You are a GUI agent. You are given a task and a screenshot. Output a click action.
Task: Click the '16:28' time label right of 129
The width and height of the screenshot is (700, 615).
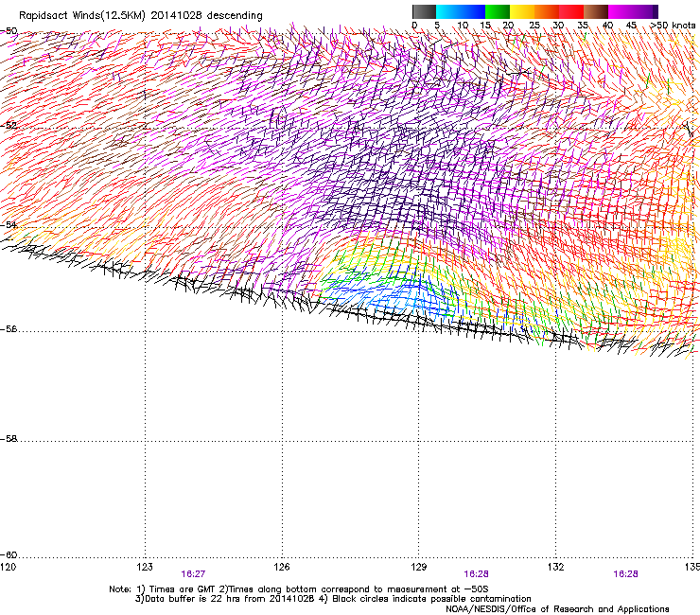click(x=477, y=574)
